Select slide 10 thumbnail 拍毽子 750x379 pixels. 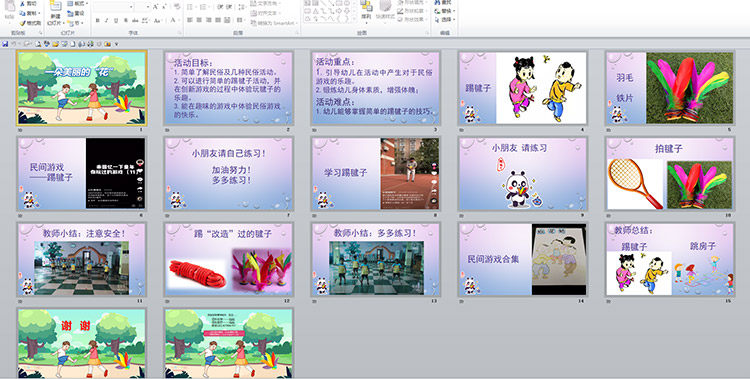click(670, 174)
